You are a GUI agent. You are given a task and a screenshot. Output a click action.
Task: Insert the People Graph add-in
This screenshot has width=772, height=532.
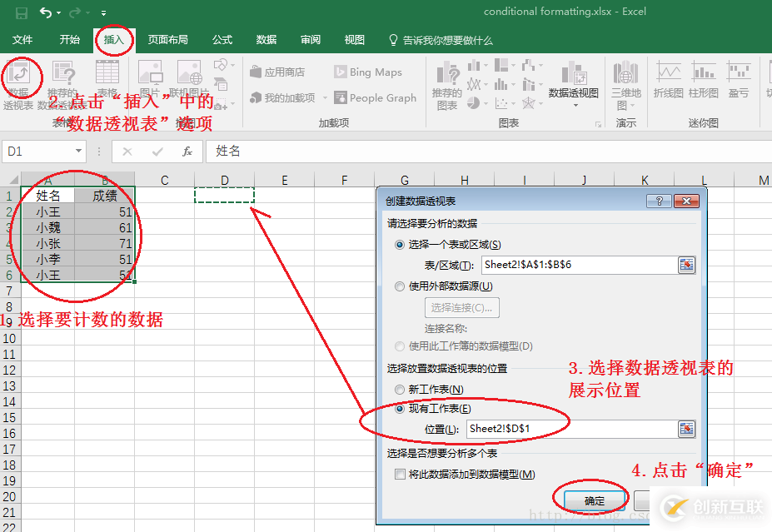tap(375, 98)
